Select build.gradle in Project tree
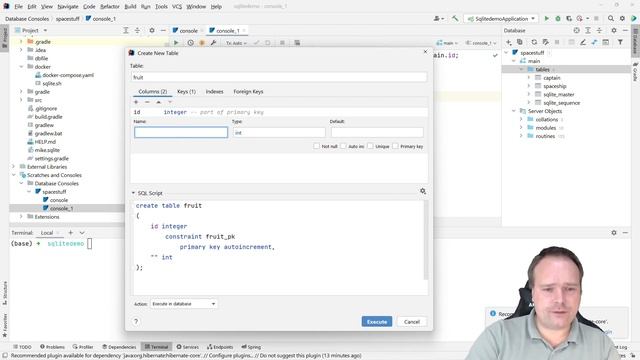The image size is (640, 360). 48,117
